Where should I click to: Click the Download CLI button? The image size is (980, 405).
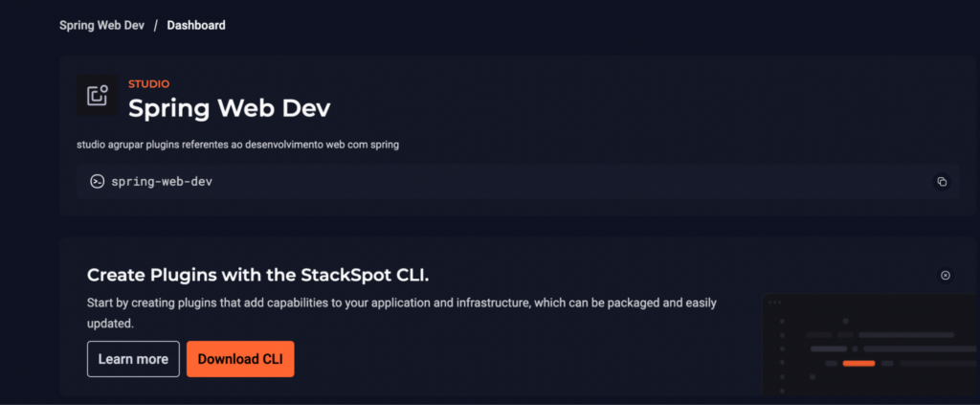click(x=240, y=359)
